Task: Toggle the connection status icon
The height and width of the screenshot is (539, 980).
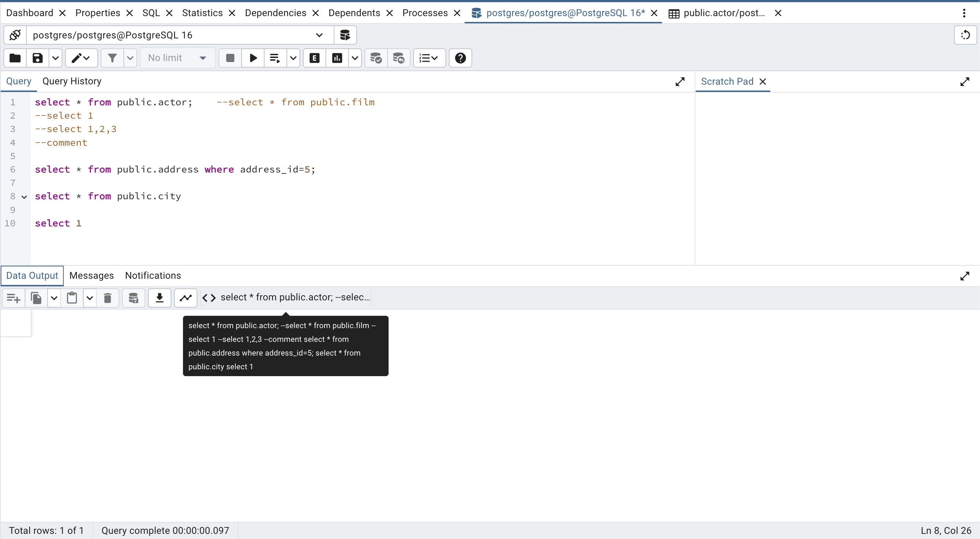Action: click(x=15, y=35)
